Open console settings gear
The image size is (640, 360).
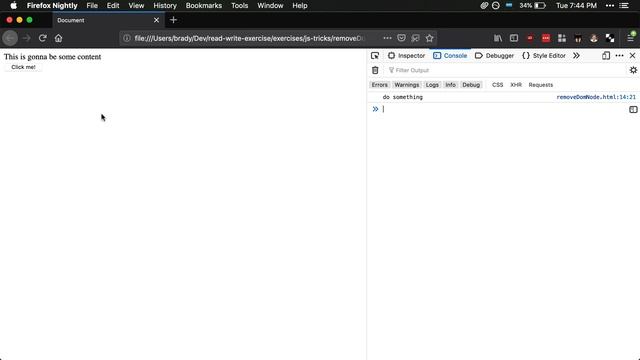(633, 70)
